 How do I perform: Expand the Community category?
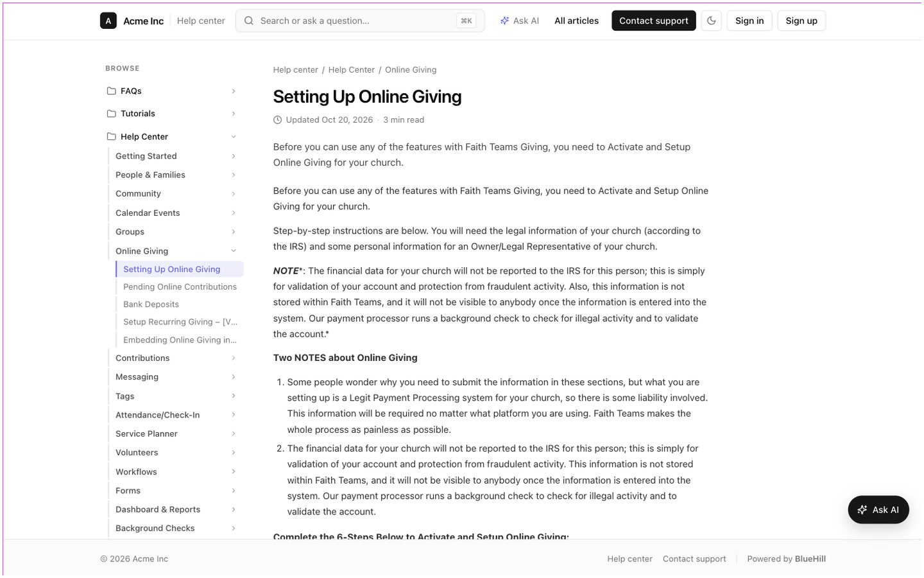176,194
